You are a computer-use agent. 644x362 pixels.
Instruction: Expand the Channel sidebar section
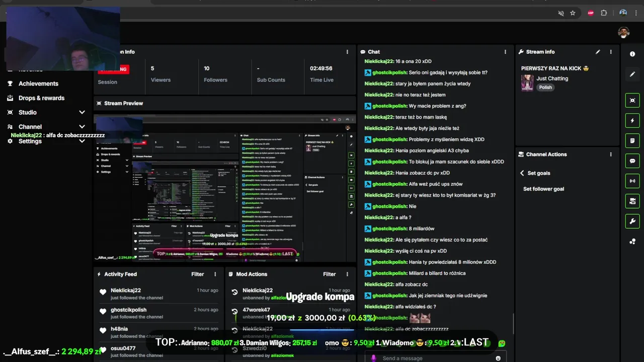(x=82, y=127)
